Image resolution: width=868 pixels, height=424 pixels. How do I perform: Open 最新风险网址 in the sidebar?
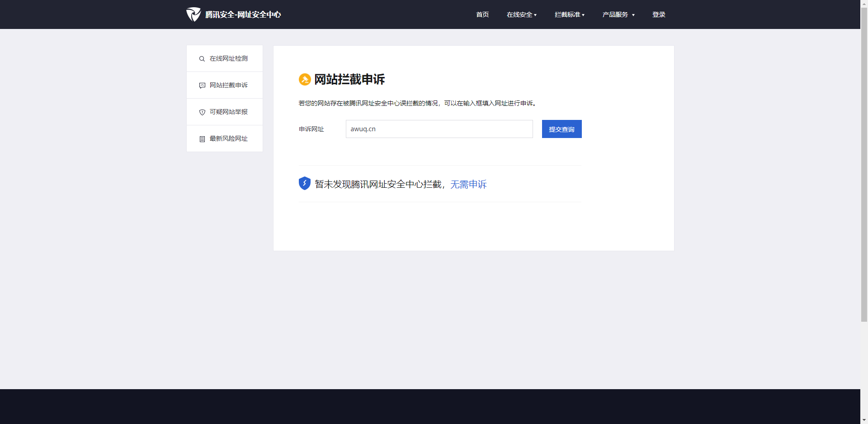point(225,138)
